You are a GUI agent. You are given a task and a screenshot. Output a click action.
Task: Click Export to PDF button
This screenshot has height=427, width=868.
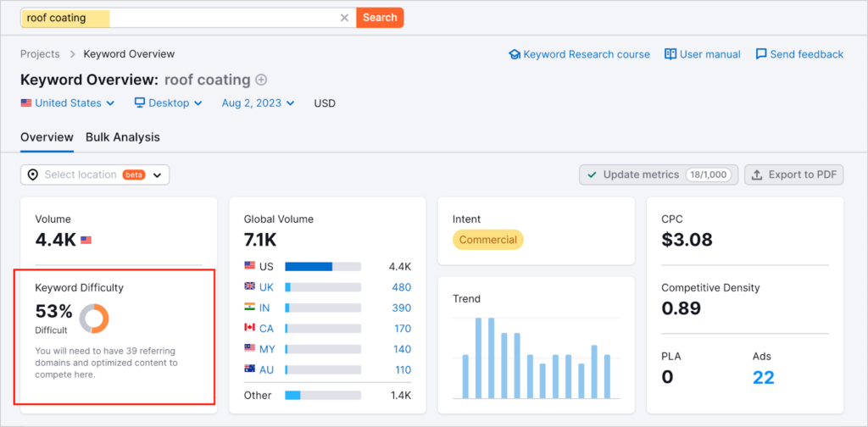(x=793, y=175)
